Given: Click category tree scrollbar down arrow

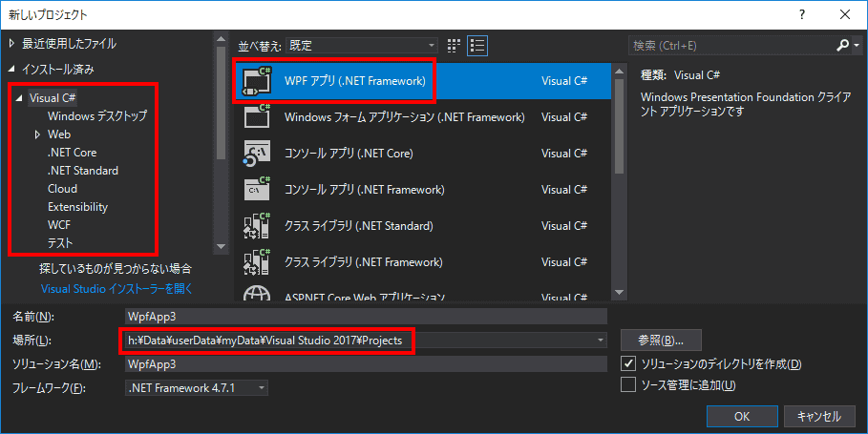Looking at the screenshot, I should (221, 246).
